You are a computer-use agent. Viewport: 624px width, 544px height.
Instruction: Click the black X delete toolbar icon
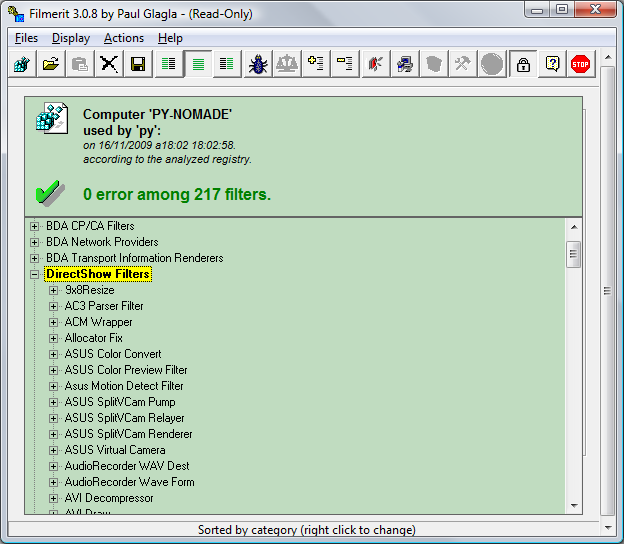click(109, 64)
